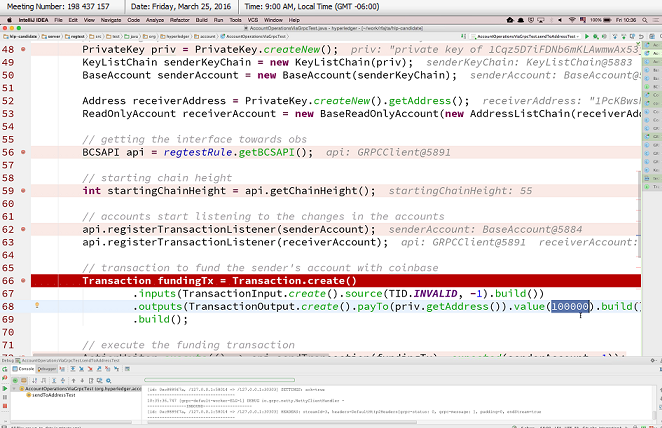The height and width of the screenshot is (428, 662).
Task: Sort test results by duration
Action: point(43,380)
